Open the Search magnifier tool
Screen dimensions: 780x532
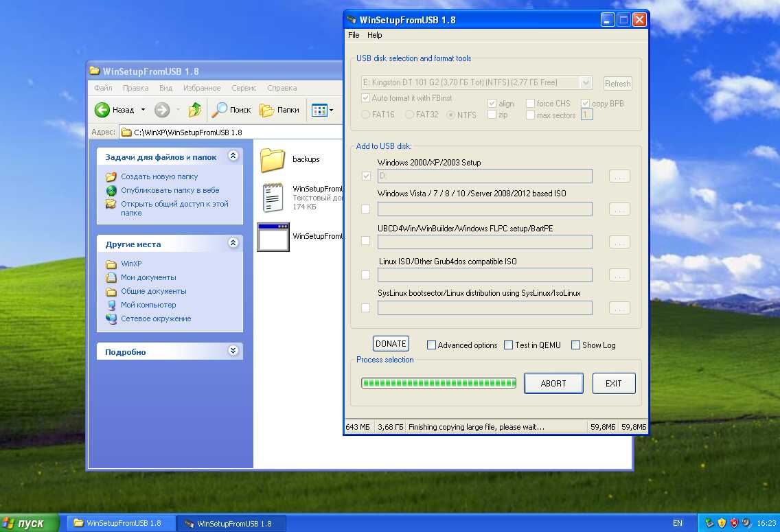(x=220, y=109)
